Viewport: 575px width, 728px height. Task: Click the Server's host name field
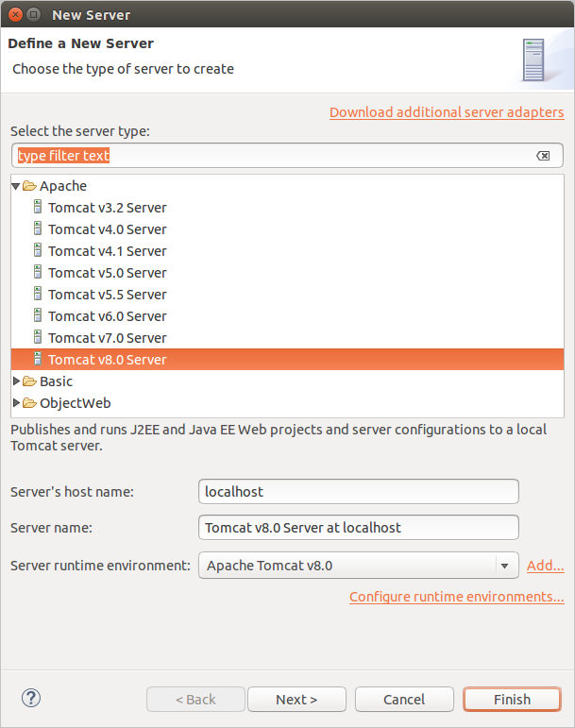[358, 492]
